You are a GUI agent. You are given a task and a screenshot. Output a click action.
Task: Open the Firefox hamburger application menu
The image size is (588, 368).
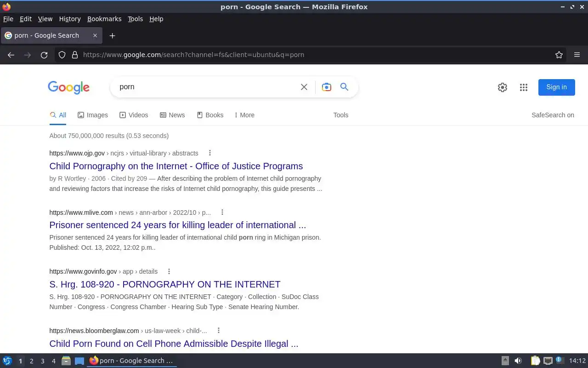(577, 55)
